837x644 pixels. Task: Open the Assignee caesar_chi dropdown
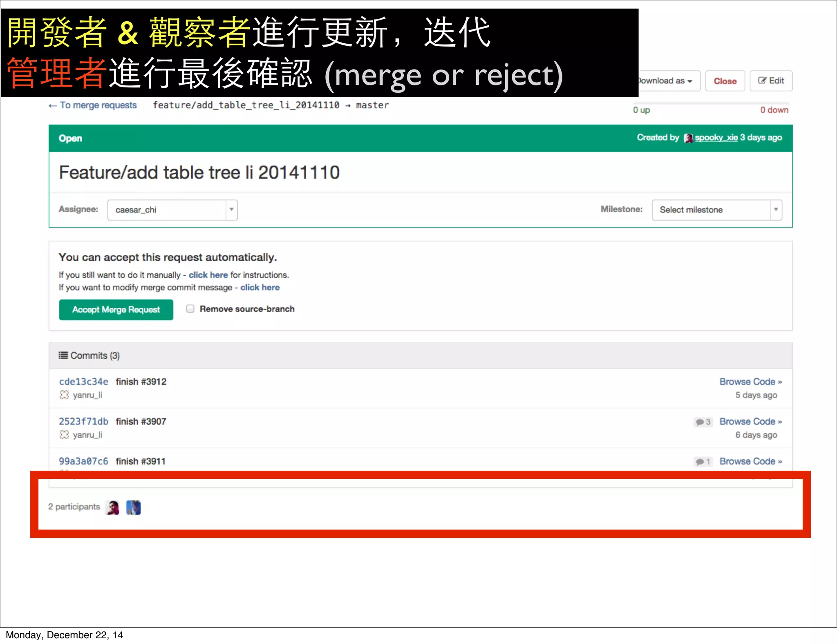pos(172,210)
